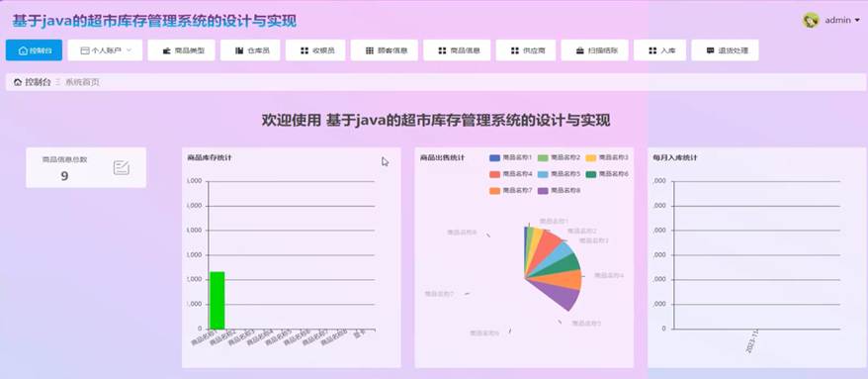
Task: Toggle 商品名称6 legend in sales pie chart
Action: coord(607,174)
